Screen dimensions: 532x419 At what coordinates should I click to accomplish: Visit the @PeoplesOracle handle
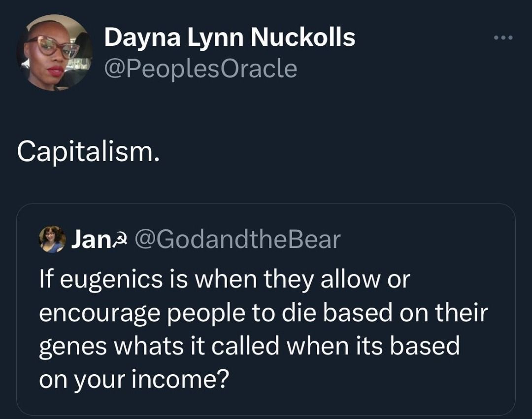tap(201, 69)
